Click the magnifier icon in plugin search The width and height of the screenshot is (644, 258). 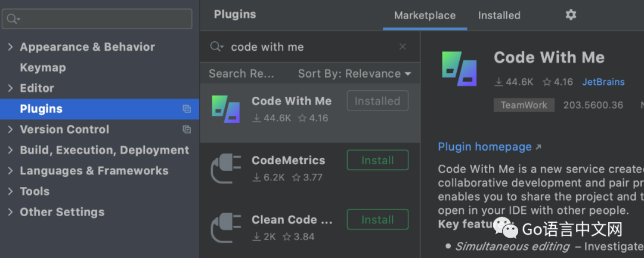pos(218,47)
